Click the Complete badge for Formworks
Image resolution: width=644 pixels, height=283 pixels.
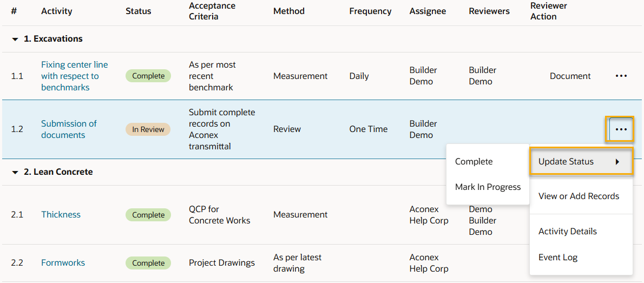(148, 263)
